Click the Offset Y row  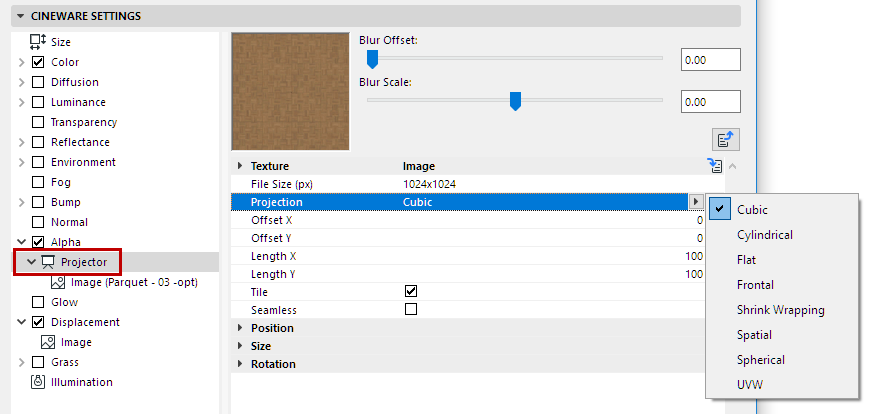[x=467, y=238]
